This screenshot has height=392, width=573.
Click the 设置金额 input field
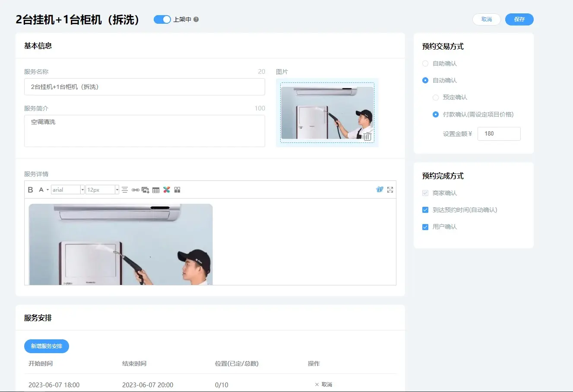tap(499, 134)
